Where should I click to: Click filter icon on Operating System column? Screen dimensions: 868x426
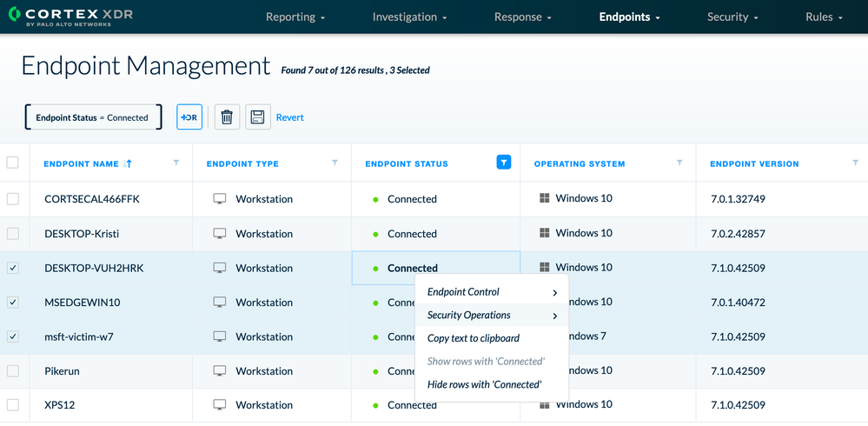[679, 163]
